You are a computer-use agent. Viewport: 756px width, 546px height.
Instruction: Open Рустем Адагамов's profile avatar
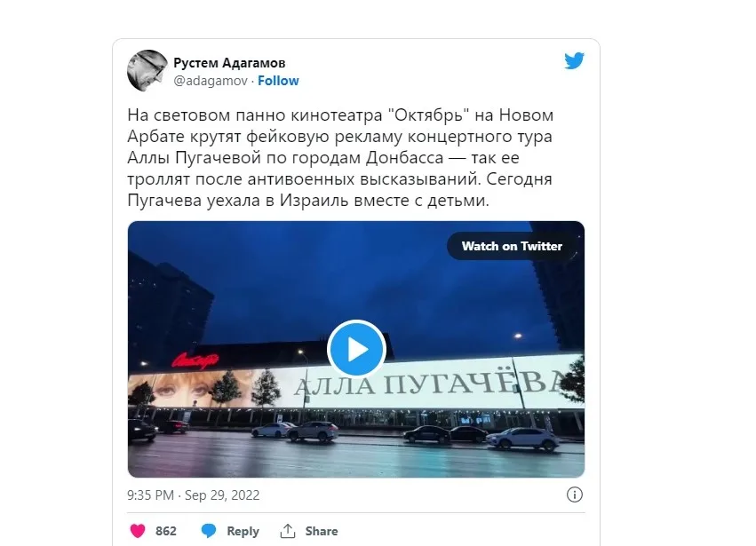pos(147,70)
